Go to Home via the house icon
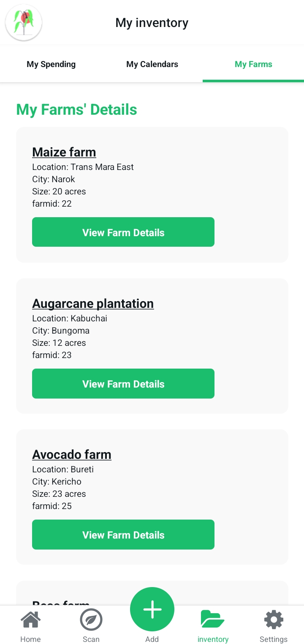Viewport: 304px width, 644px height. (x=31, y=620)
